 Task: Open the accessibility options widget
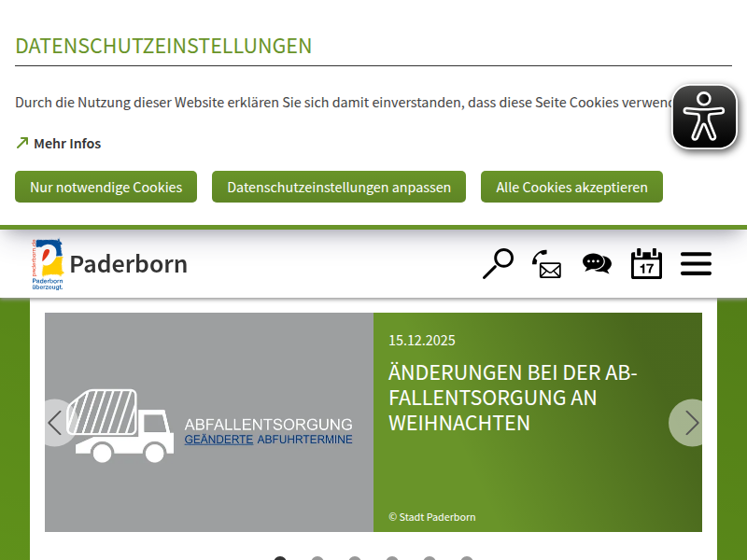[x=705, y=118]
